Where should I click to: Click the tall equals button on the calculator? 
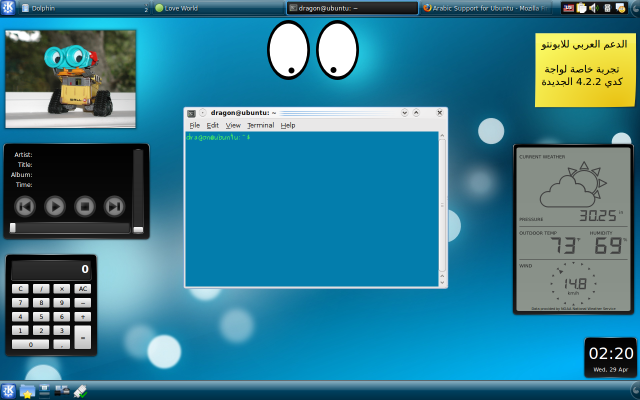tap(82, 337)
